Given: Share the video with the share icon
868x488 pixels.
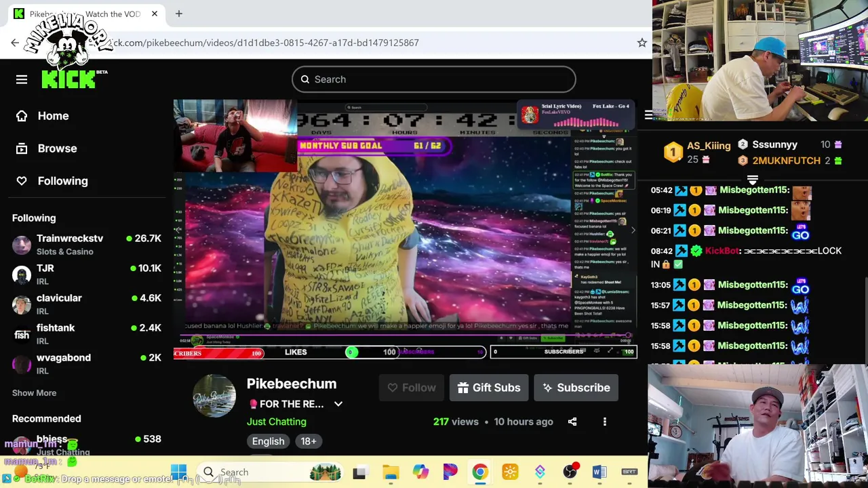Looking at the screenshot, I should [x=572, y=422].
